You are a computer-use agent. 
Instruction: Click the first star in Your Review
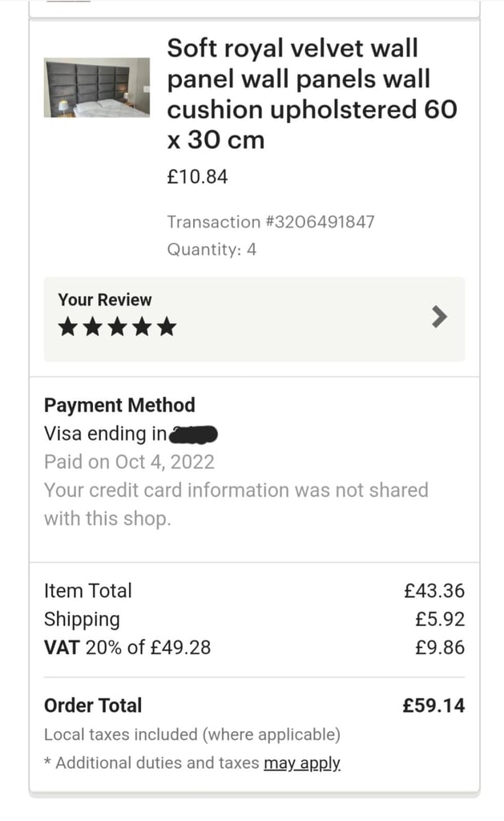click(x=68, y=326)
